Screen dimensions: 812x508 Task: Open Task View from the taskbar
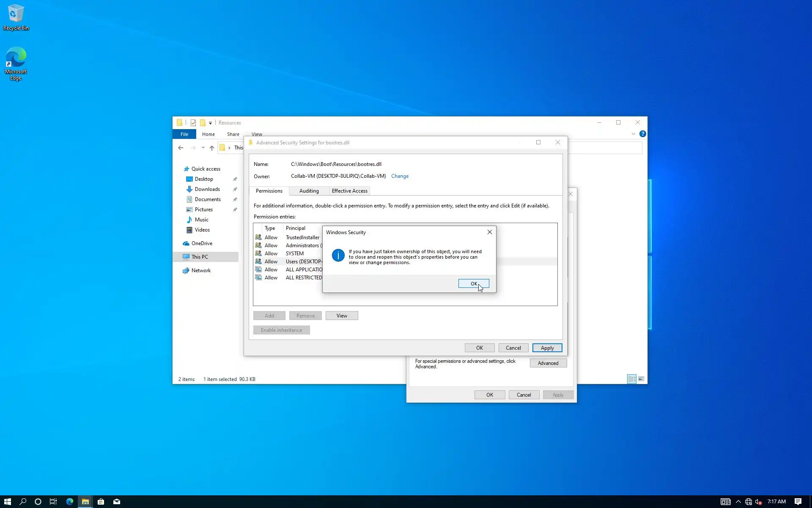pos(53,502)
